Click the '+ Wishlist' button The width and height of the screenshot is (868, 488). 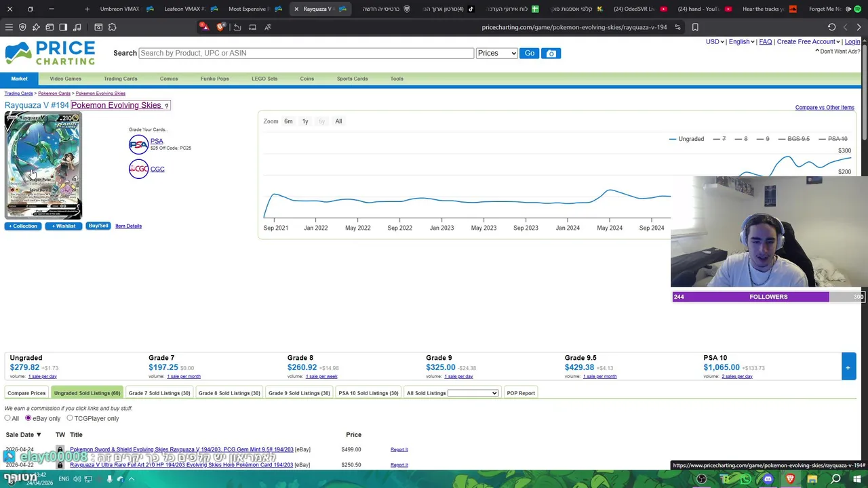click(64, 226)
